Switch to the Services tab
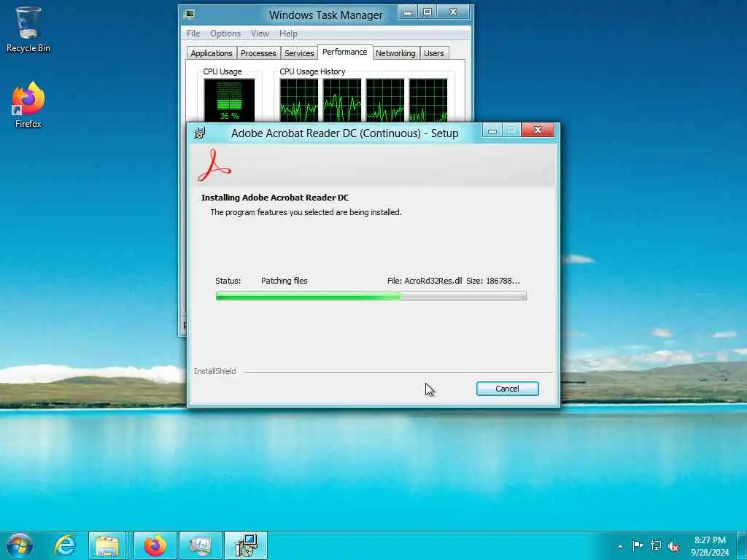747x560 pixels. pyautogui.click(x=299, y=53)
